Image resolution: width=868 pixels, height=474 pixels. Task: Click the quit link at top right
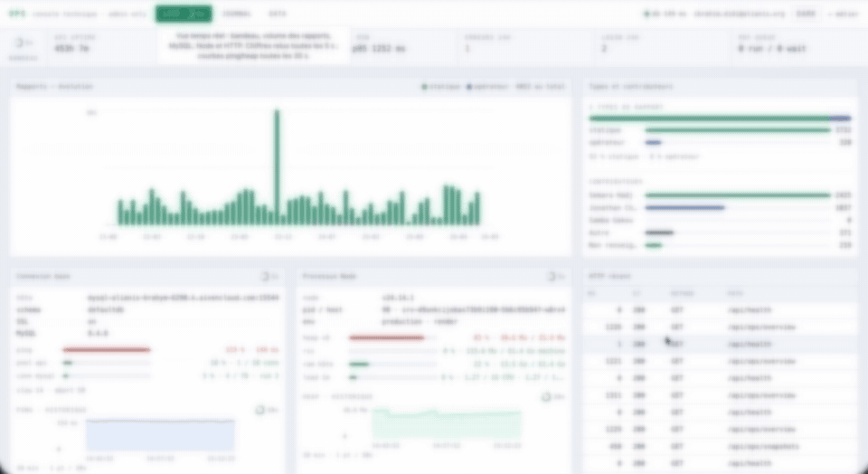click(843, 14)
